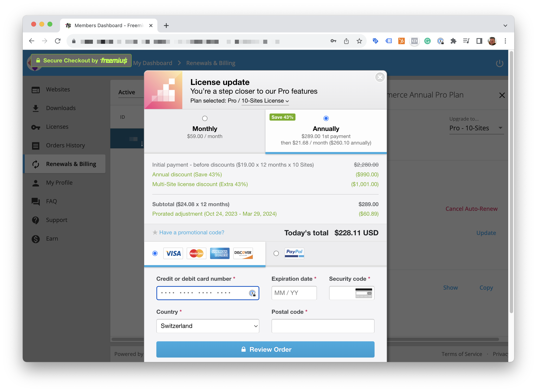Select the PayPal payment radio button
537x392 pixels.
[276, 253]
